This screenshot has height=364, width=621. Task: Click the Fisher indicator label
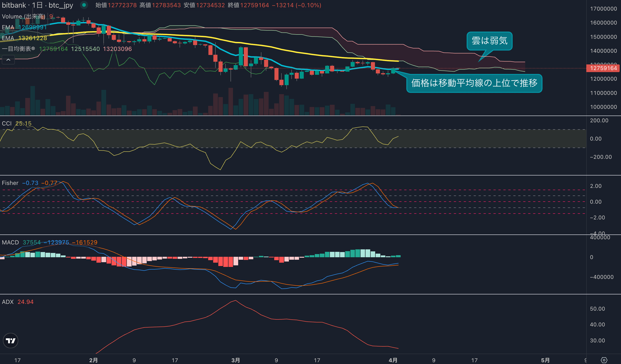coord(10,183)
